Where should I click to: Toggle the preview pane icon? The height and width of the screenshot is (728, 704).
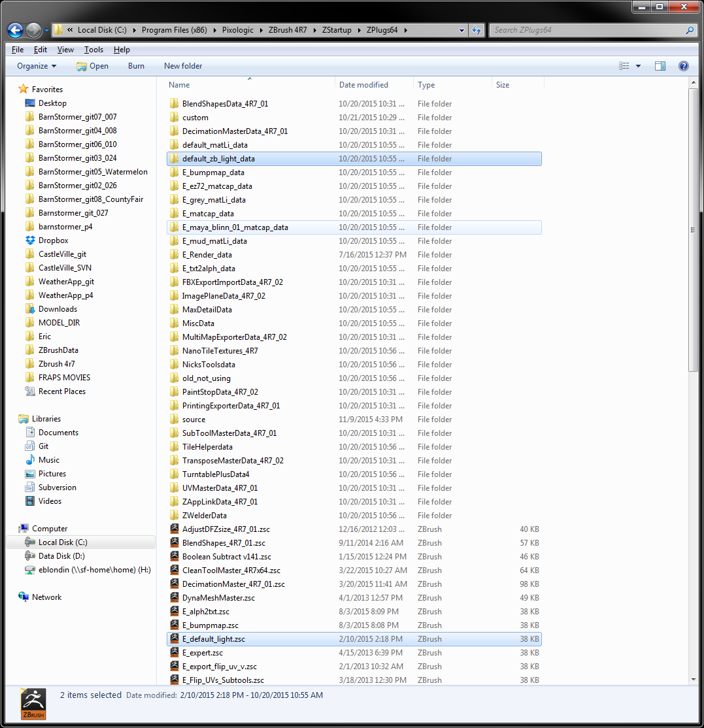tap(660, 66)
